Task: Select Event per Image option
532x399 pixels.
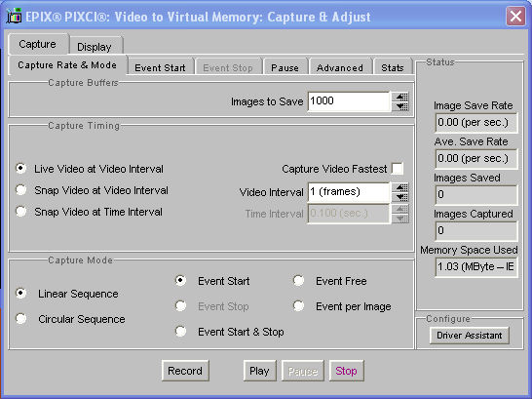Action: (x=298, y=306)
